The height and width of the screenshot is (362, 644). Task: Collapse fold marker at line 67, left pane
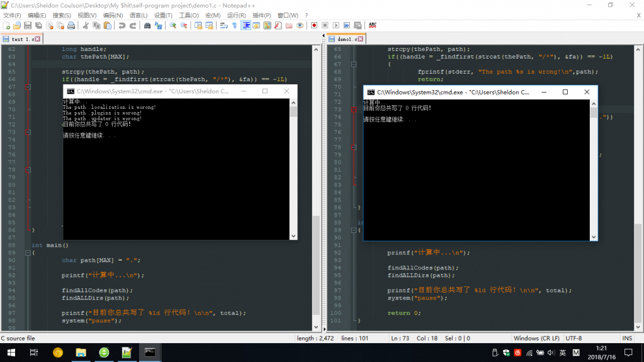(x=28, y=87)
